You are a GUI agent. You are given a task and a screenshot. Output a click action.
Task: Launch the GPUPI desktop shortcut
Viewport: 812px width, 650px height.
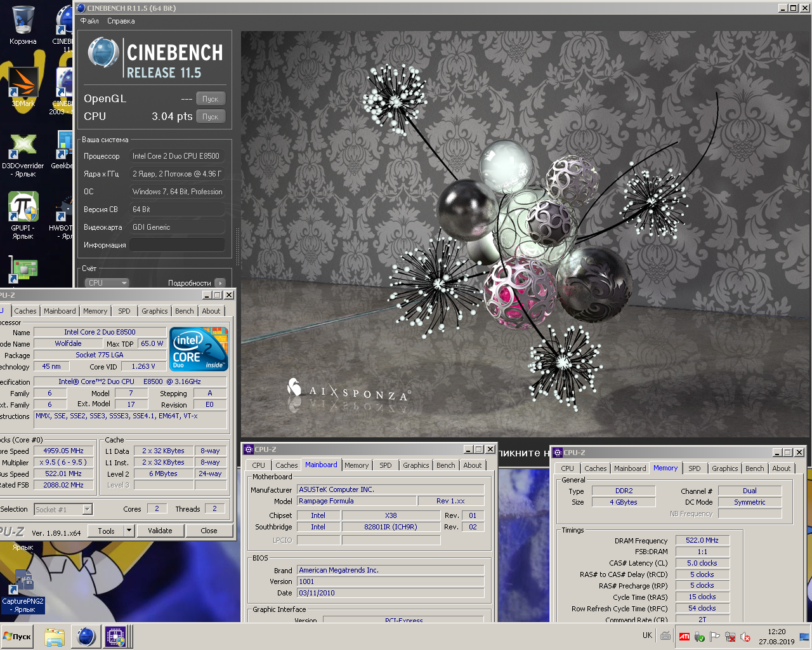[x=23, y=215]
